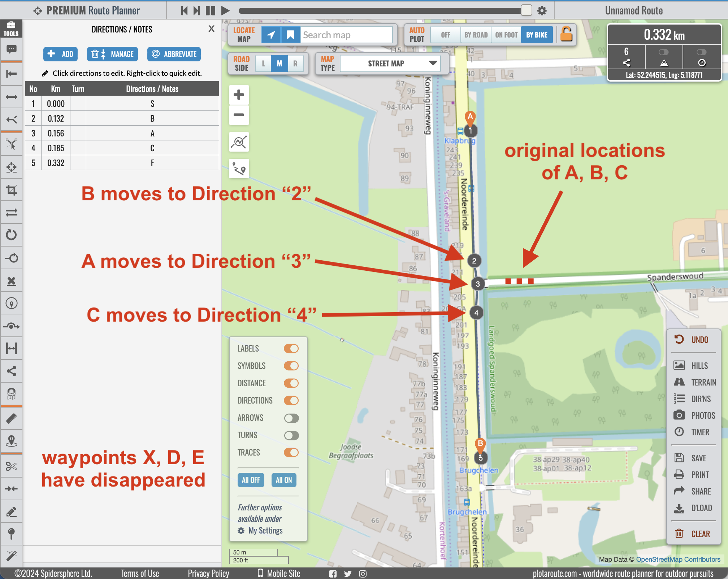The height and width of the screenshot is (579, 728).
Task: Toggle the elevation switch in stats box
Action: (x=664, y=52)
